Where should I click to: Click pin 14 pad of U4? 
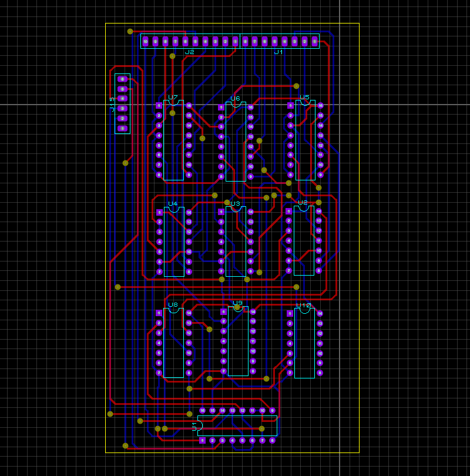click(x=189, y=213)
